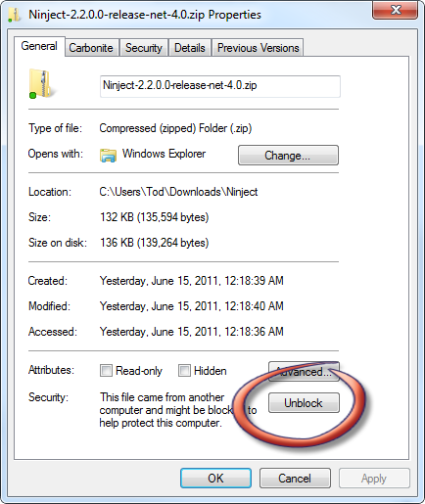Enable the Read-only attribute checkbox
The image size is (425, 504).
(x=106, y=371)
